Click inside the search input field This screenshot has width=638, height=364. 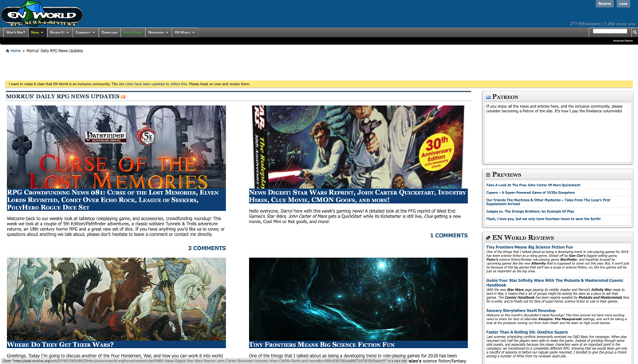pos(610,31)
